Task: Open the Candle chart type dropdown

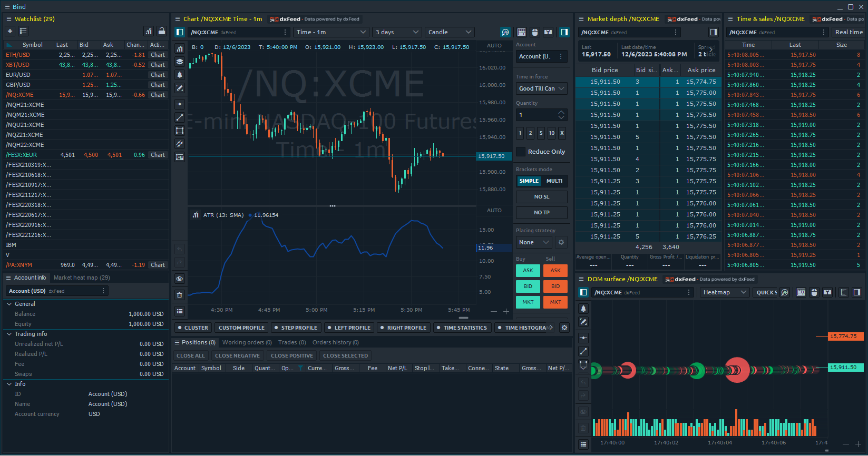Action: (x=450, y=32)
